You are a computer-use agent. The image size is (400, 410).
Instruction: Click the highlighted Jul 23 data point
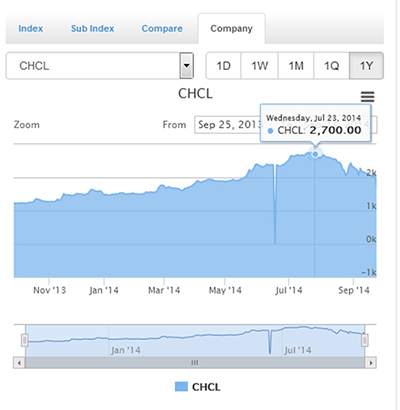(x=315, y=154)
